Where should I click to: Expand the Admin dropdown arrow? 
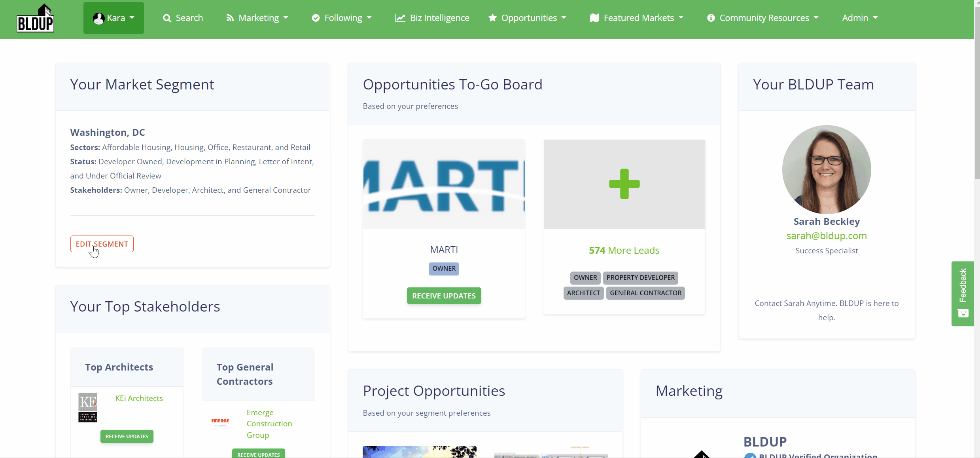[875, 18]
